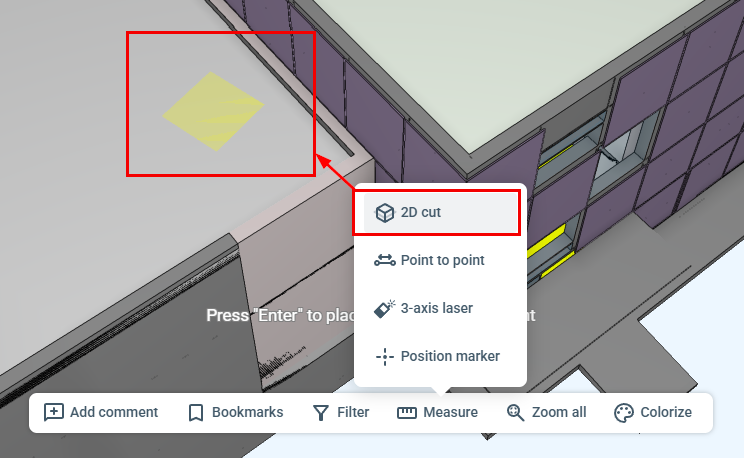Click the yellow diamond cut plane marker
This screenshot has width=744, height=458.
pyautogui.click(x=213, y=112)
